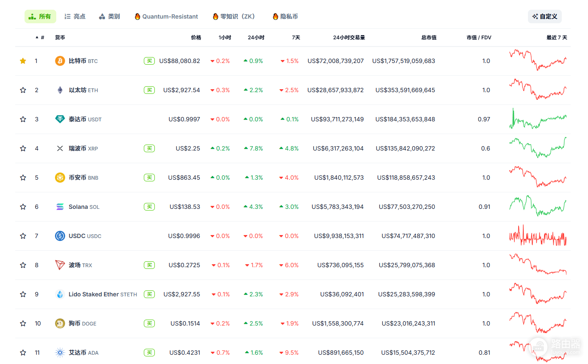Click the 买 button for ADA
Screen dimensions: 588x364
[x=149, y=353]
